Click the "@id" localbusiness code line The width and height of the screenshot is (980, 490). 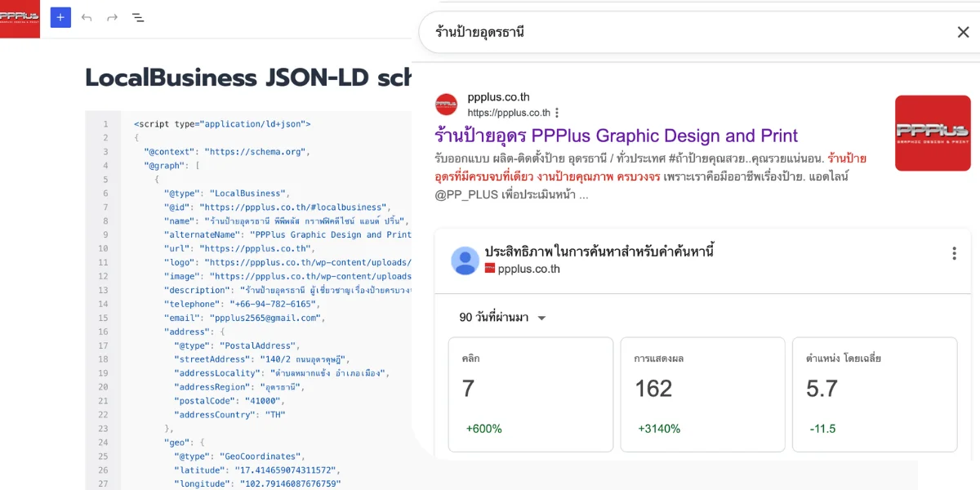pos(278,207)
